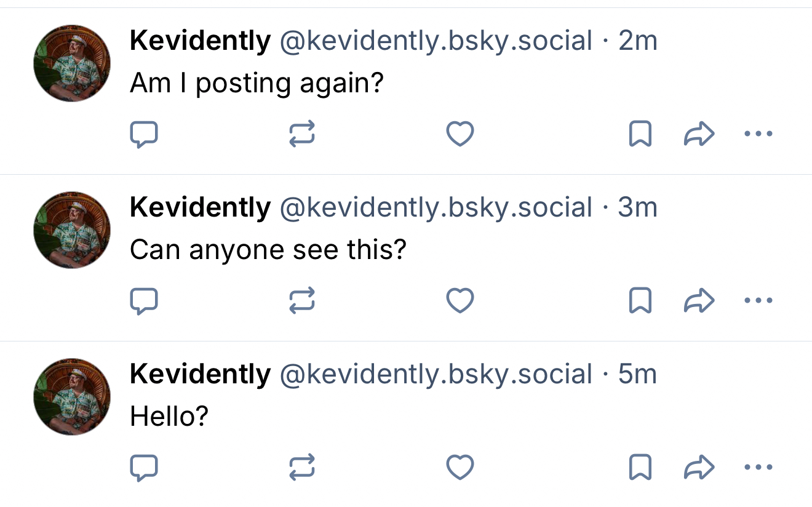Image resolution: width=812 pixels, height=507 pixels.
Task: Like the "Can anyone see this?" post
Action: (460, 300)
